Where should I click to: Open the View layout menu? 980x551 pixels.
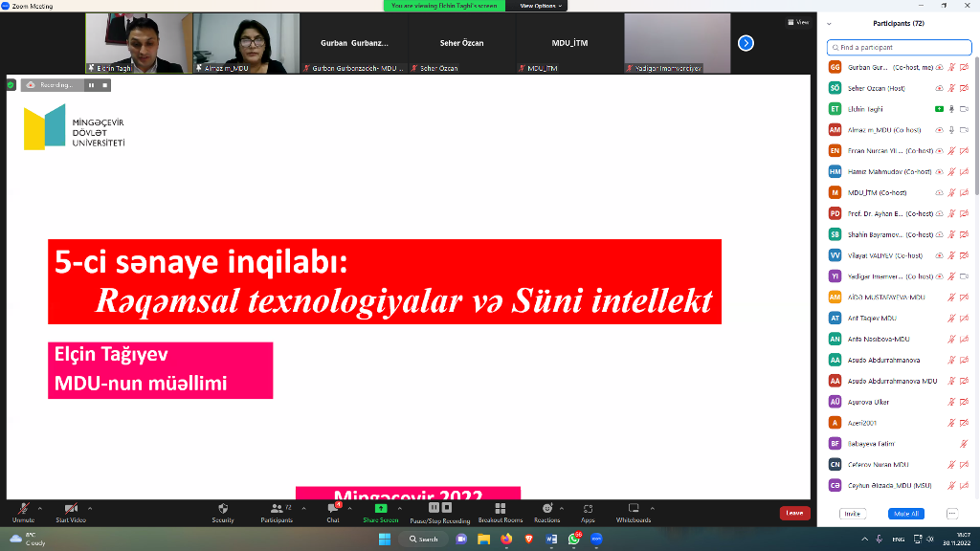pyautogui.click(x=798, y=22)
